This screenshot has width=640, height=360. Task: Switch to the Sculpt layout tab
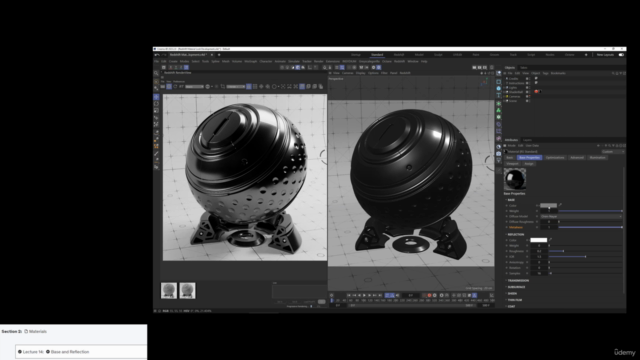coord(438,55)
